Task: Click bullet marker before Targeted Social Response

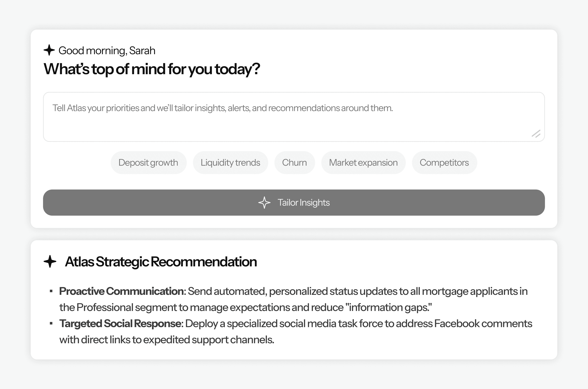Action: tap(51, 323)
